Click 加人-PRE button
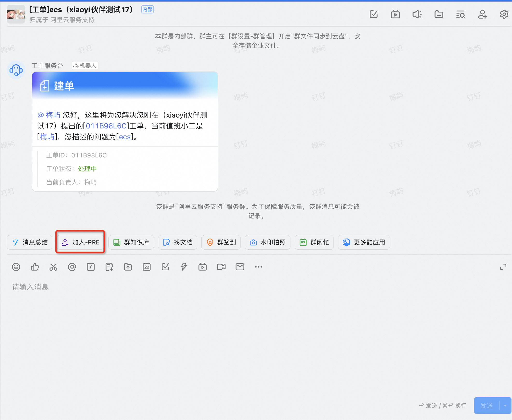512x420 pixels. click(x=80, y=242)
